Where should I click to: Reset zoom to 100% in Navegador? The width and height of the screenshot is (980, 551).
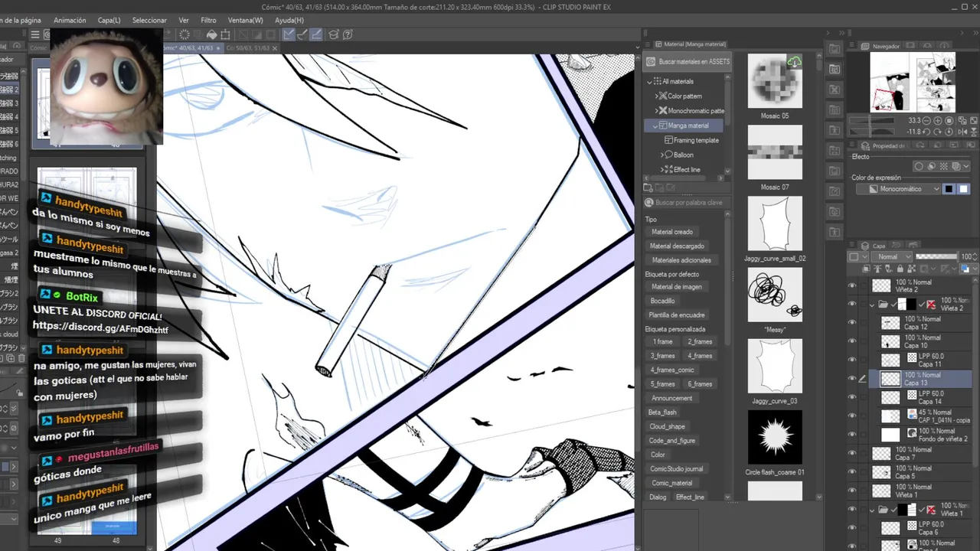(x=949, y=120)
